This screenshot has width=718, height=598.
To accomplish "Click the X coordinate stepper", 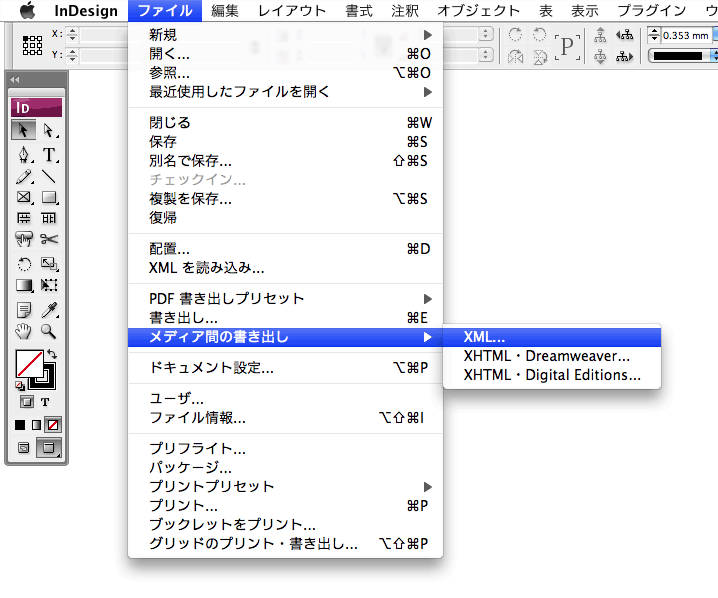I will [72, 34].
